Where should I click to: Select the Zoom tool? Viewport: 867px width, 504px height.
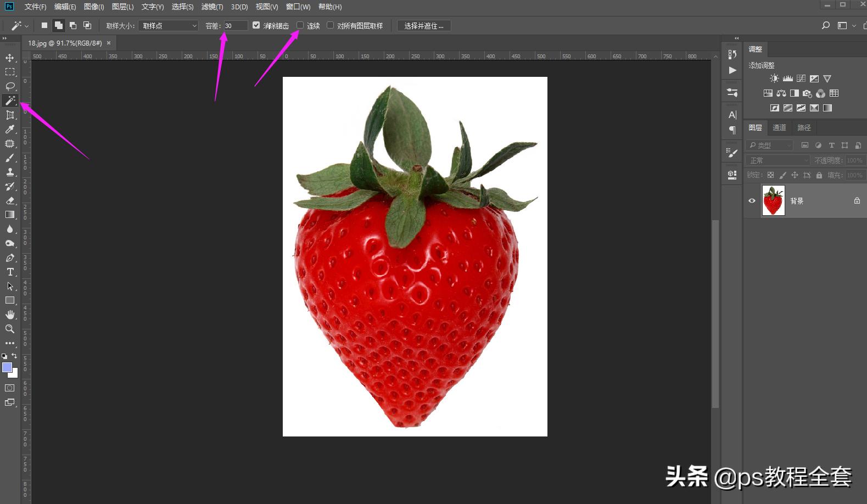coord(10,329)
